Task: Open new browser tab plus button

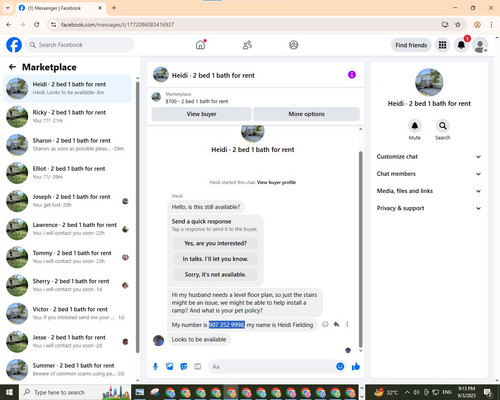Action: pos(114,8)
